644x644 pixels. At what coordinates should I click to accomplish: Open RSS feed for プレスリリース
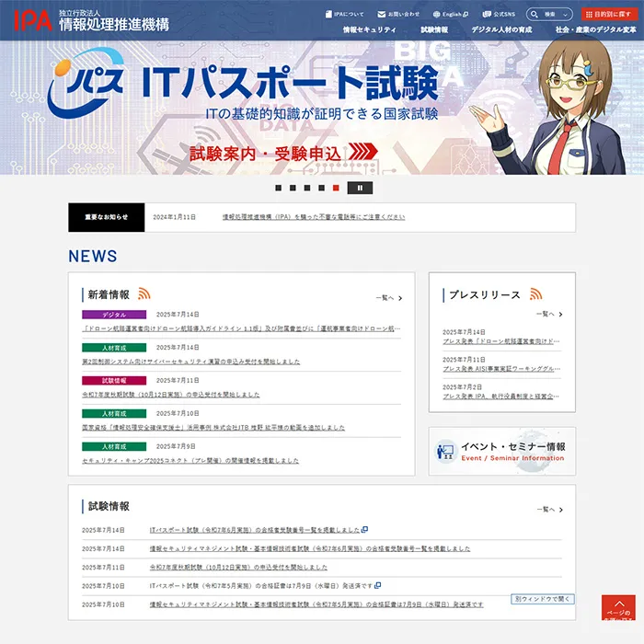click(536, 293)
